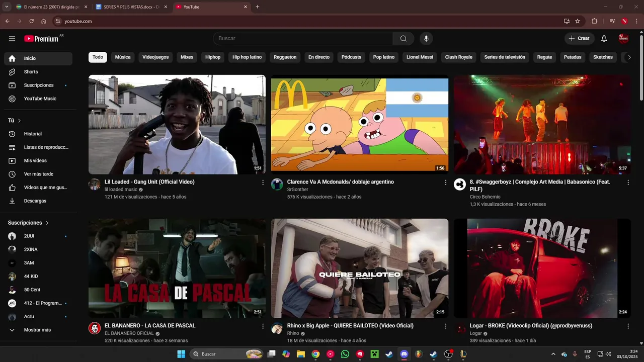The width and height of the screenshot is (644, 362).
Task: Open Shorts from the sidebar
Action: click(38, 72)
